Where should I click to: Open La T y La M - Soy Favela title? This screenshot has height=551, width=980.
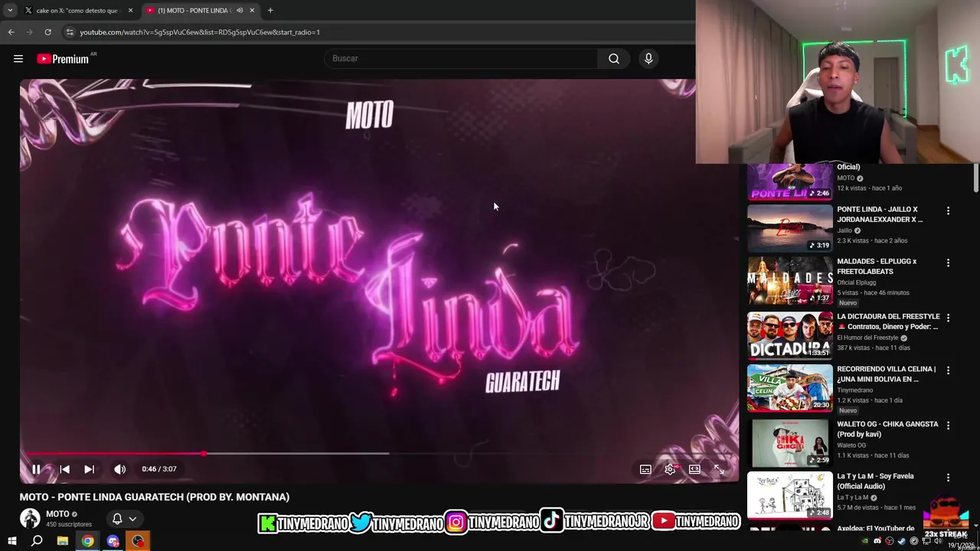[x=875, y=481]
